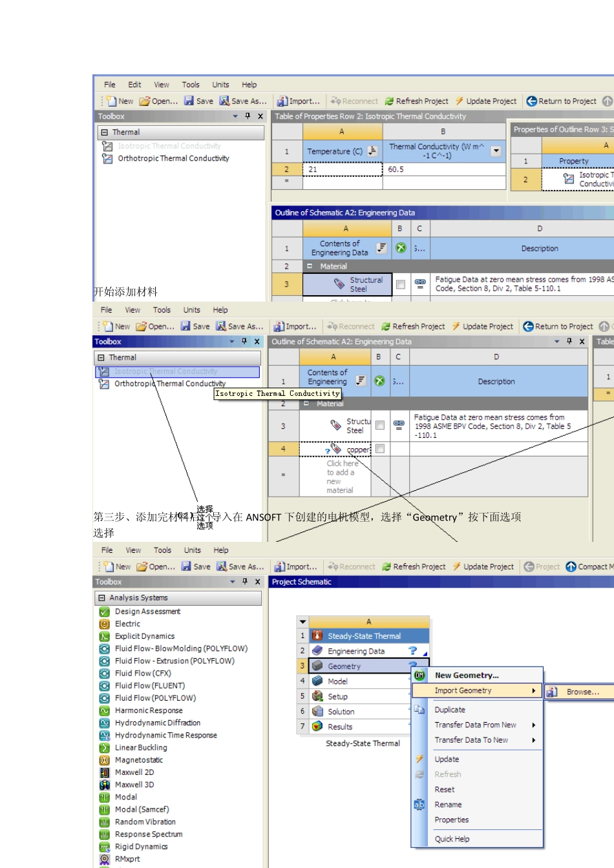Click temperature cell containing 21
This screenshot has height=868, width=614.
pos(343,169)
